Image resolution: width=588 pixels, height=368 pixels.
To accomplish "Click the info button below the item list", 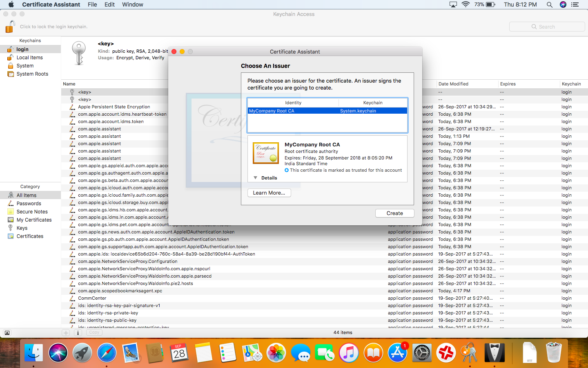I will [x=78, y=333].
